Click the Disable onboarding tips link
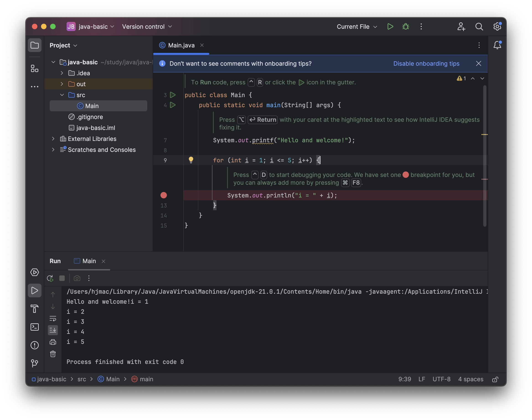 tap(426, 63)
